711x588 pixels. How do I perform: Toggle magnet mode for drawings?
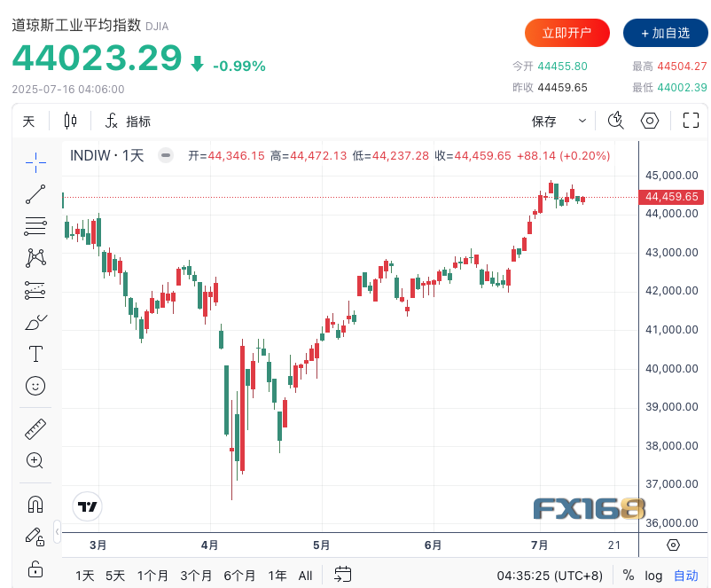(x=35, y=505)
